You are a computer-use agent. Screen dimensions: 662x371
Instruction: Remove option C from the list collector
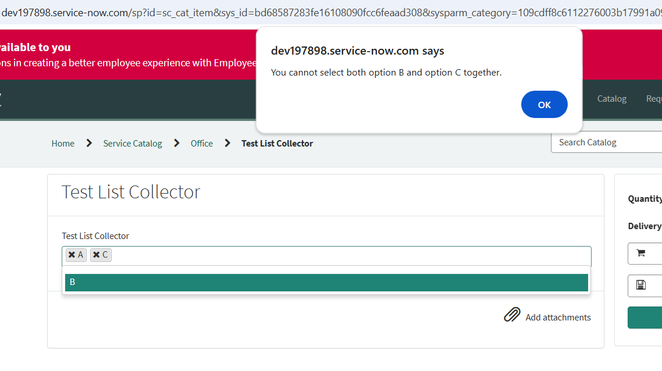click(x=96, y=255)
